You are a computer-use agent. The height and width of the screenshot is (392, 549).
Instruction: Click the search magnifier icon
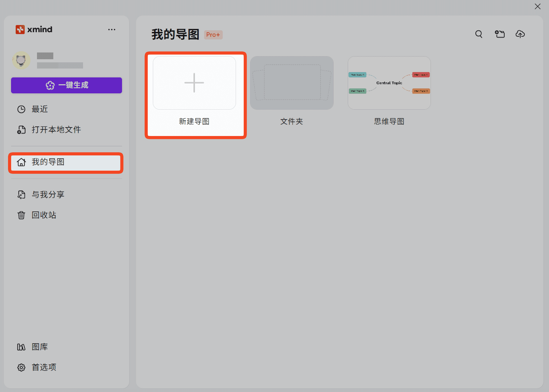479,34
